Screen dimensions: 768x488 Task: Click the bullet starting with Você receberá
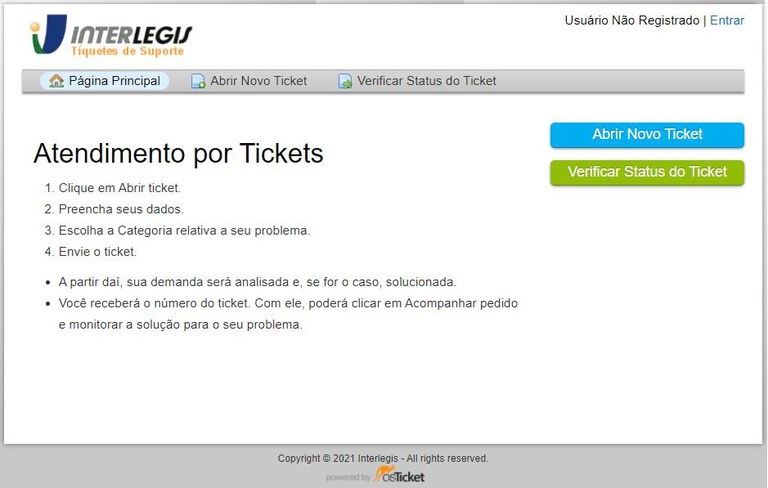click(x=288, y=314)
